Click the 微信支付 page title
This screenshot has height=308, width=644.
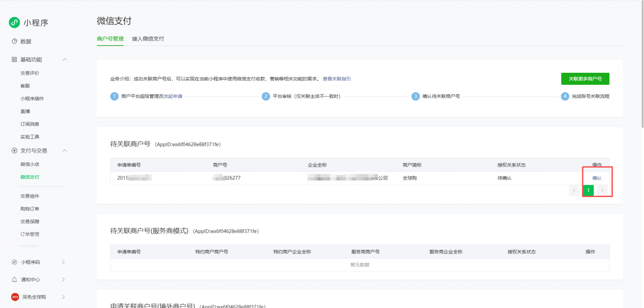(x=114, y=21)
